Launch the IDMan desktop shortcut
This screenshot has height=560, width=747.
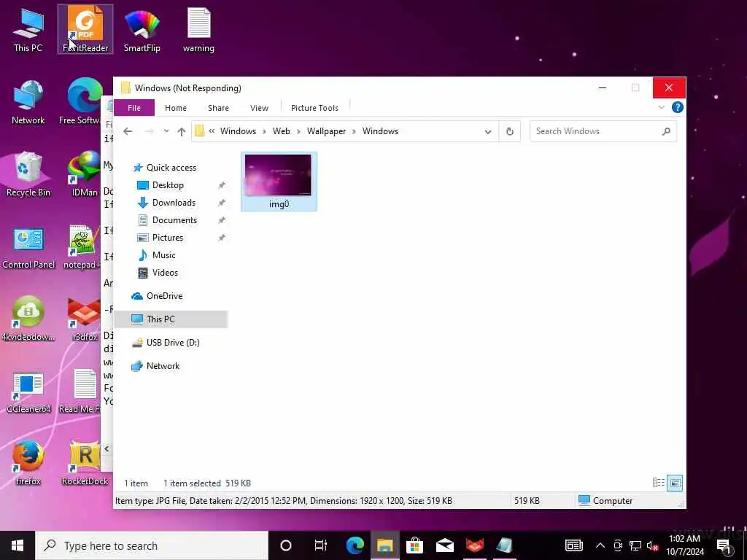click(85, 174)
